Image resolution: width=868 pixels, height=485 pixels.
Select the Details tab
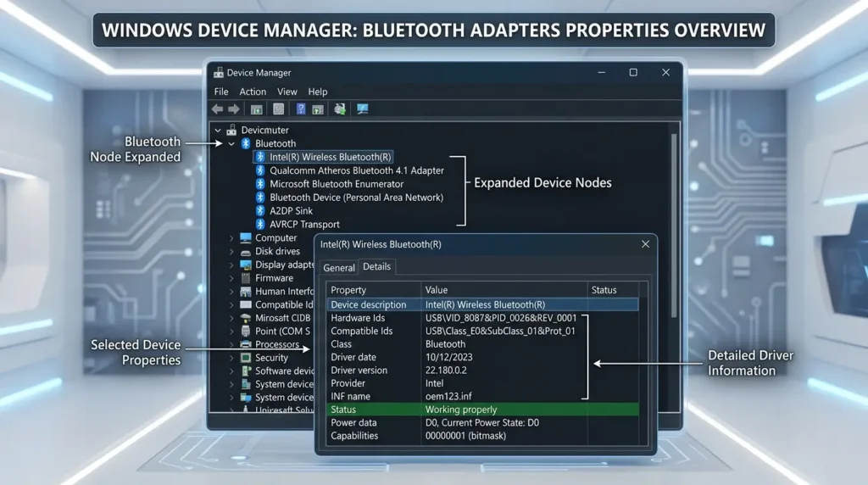click(376, 266)
